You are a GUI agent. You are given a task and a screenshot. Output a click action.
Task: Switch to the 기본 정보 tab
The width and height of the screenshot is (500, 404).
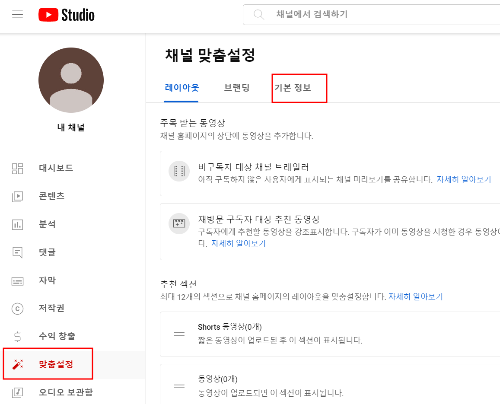pyautogui.click(x=293, y=88)
